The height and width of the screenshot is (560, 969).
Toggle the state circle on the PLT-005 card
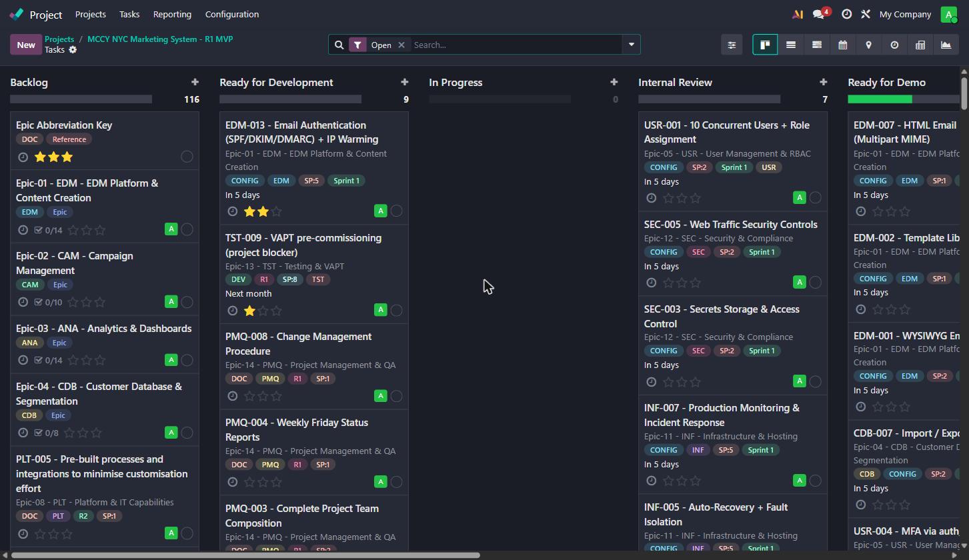click(x=187, y=533)
